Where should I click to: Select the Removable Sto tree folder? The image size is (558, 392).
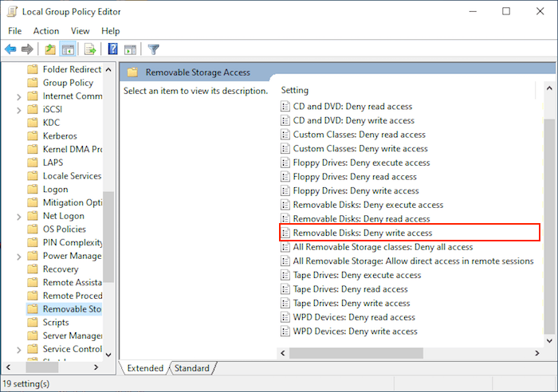click(x=72, y=309)
